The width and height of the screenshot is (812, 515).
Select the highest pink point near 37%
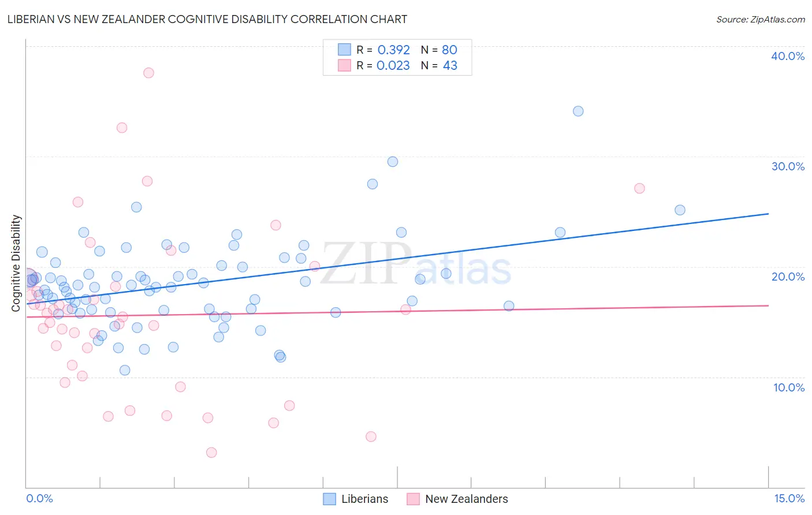(148, 73)
